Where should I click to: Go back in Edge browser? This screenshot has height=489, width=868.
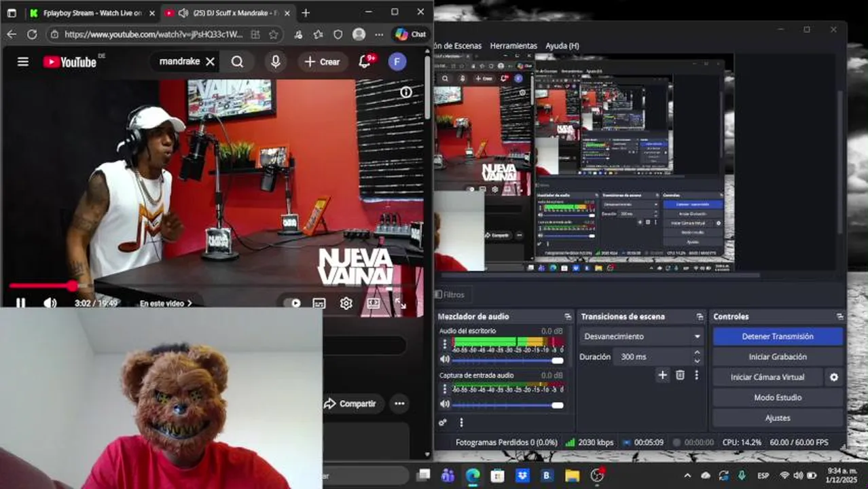12,34
